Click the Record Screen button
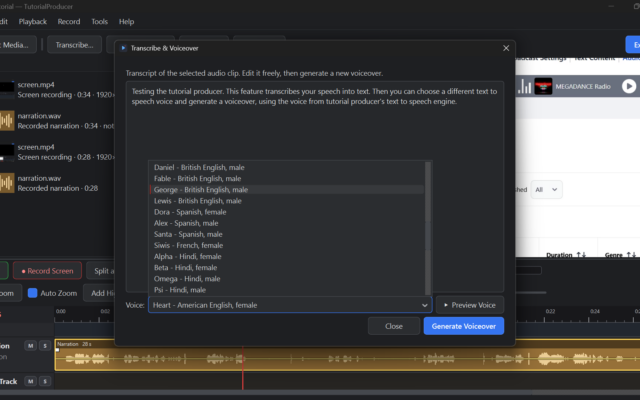Image resolution: width=640 pixels, height=400 pixels. pos(47,271)
